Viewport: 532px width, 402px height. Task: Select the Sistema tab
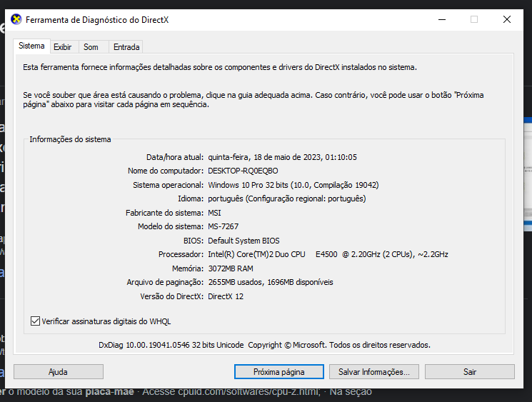pos(31,46)
